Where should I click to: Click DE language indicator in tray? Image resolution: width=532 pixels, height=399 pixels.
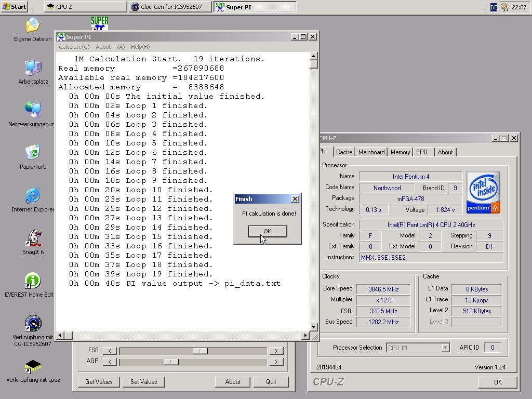pos(494,7)
